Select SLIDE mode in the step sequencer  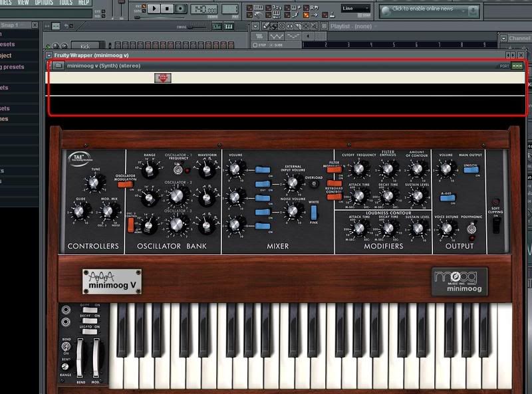(277, 45)
